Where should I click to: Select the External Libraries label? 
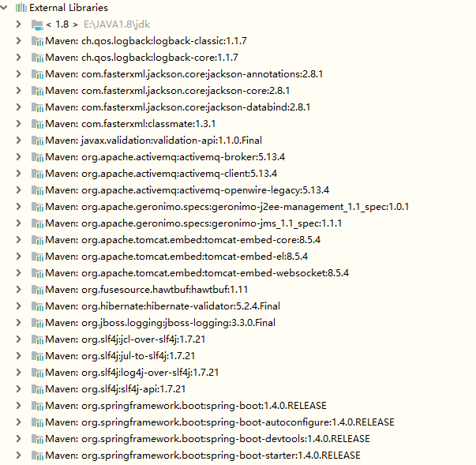pos(69,8)
